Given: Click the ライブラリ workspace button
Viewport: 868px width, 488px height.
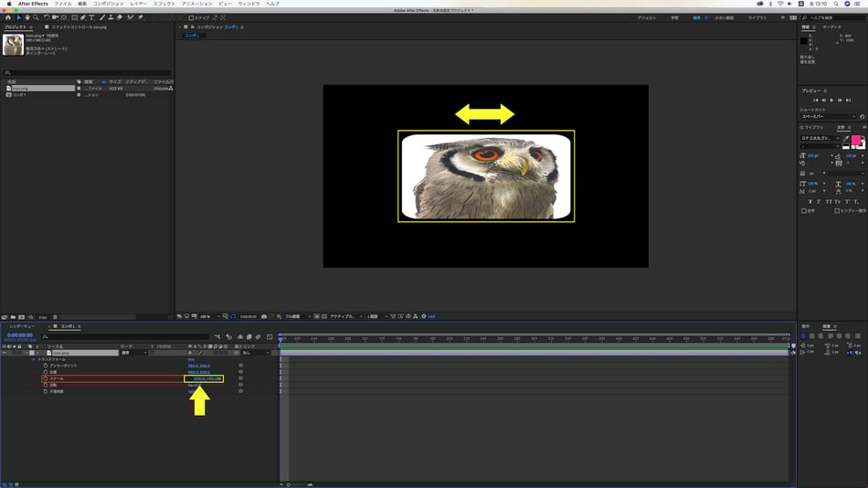Looking at the screenshot, I should (757, 17).
